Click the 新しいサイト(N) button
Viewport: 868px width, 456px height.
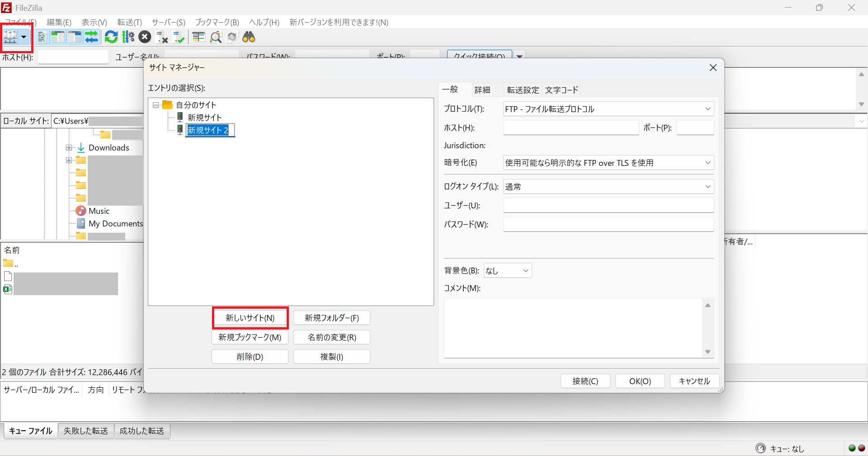click(x=250, y=318)
